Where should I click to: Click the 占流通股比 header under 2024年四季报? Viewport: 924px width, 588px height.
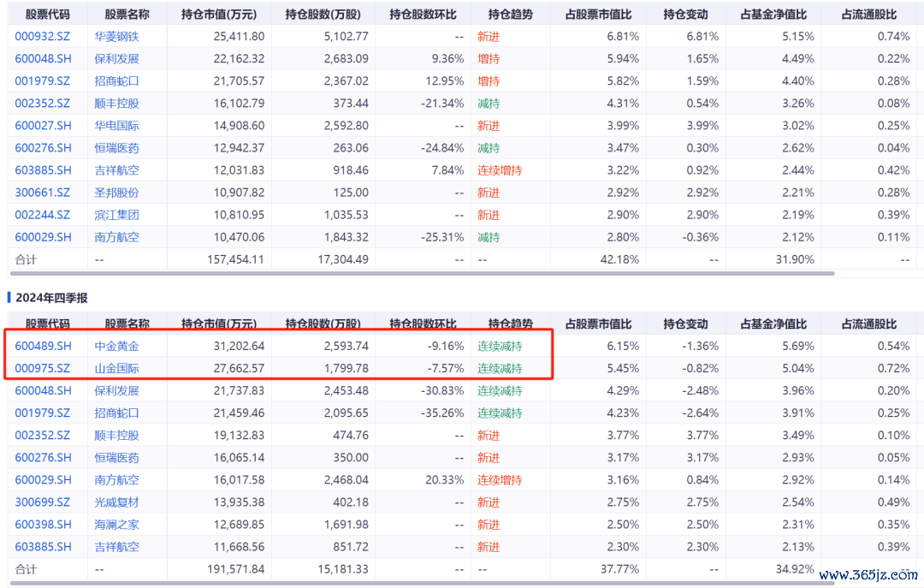(x=869, y=324)
